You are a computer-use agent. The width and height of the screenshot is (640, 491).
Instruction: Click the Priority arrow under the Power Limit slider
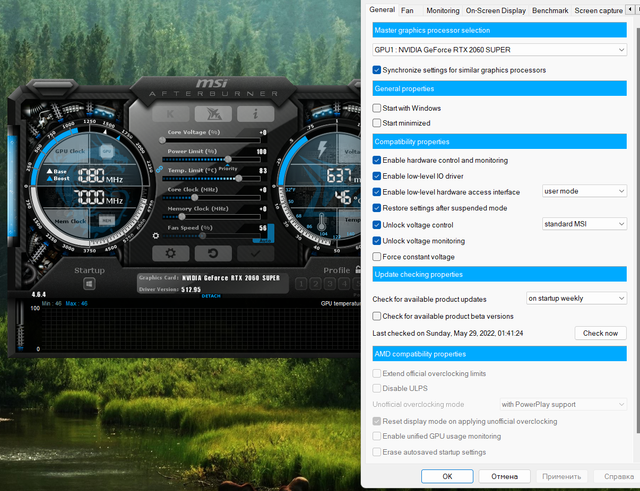228,167
